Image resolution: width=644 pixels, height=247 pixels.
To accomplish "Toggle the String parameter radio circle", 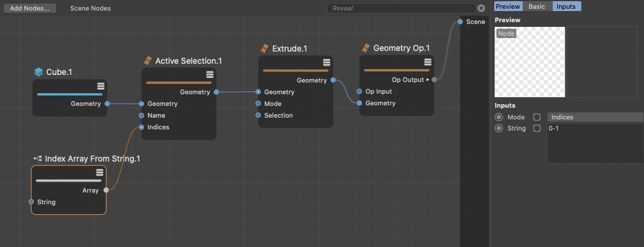I will coord(499,128).
